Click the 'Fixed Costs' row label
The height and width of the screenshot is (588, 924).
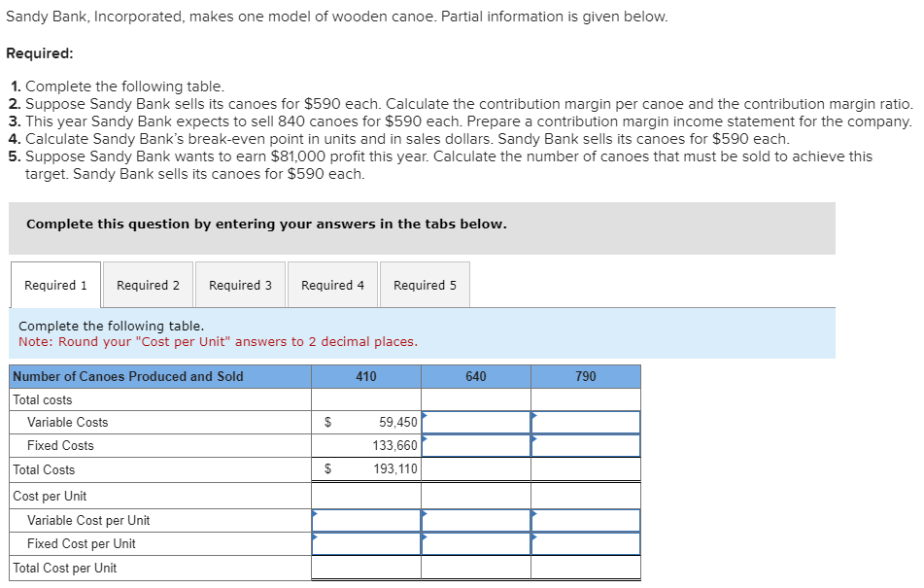(60, 445)
